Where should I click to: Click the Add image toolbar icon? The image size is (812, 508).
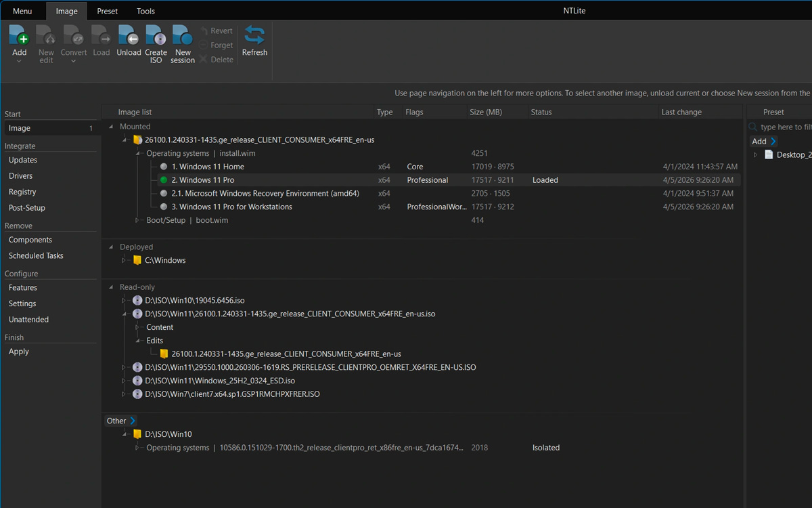click(x=19, y=35)
